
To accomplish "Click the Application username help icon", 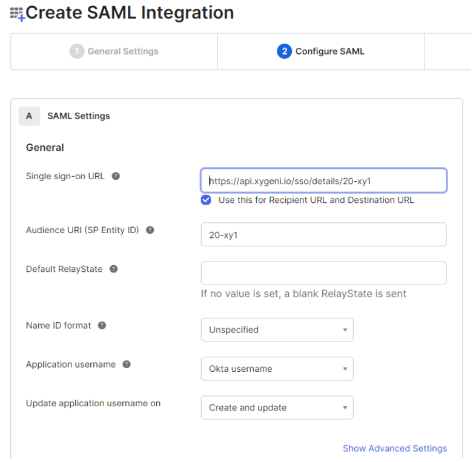I will (127, 365).
